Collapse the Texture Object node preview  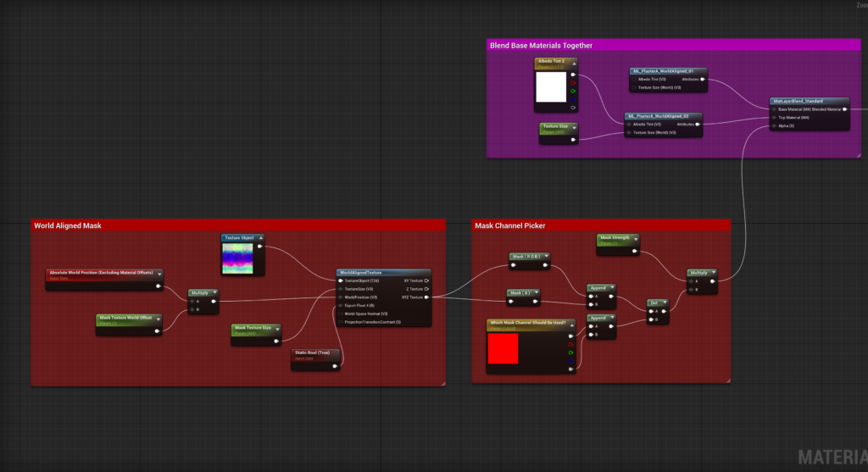point(260,238)
